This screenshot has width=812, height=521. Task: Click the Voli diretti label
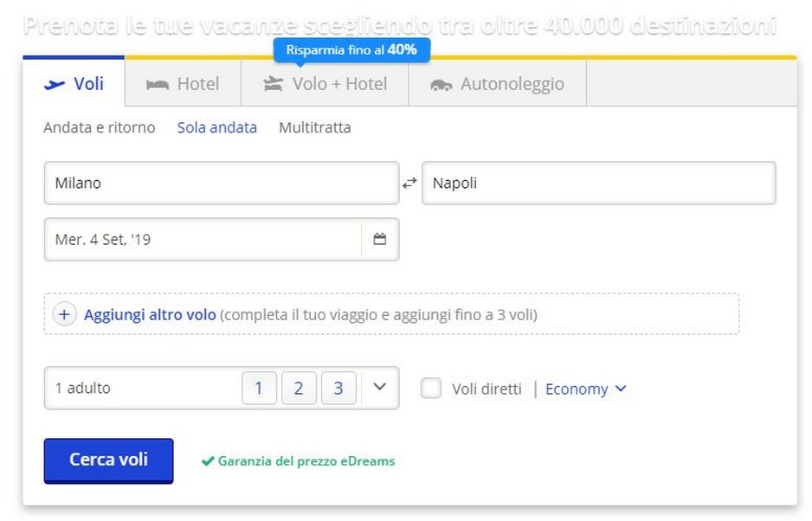[487, 389]
